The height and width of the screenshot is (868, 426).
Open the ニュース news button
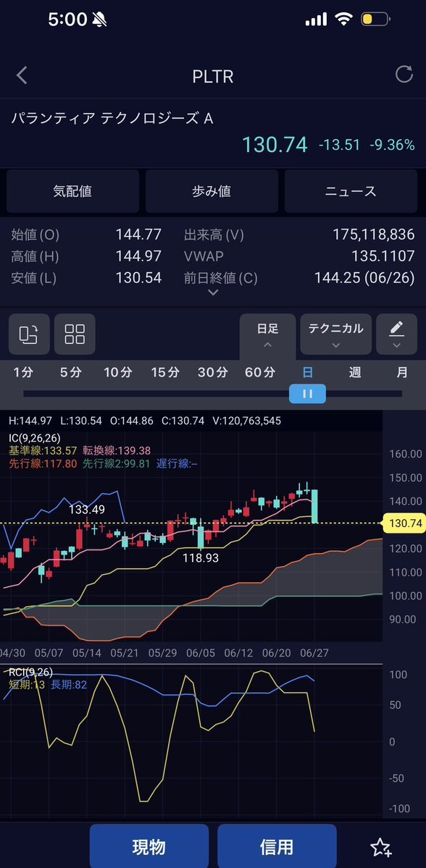351,192
